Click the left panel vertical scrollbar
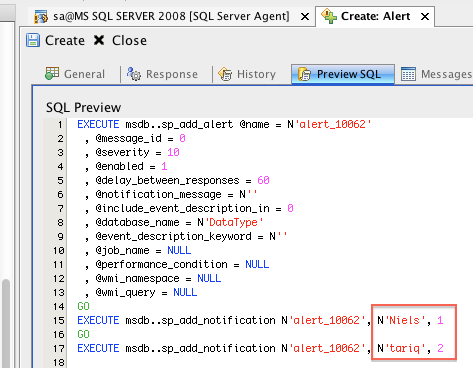This screenshot has width=473, height=368. click(6, 323)
